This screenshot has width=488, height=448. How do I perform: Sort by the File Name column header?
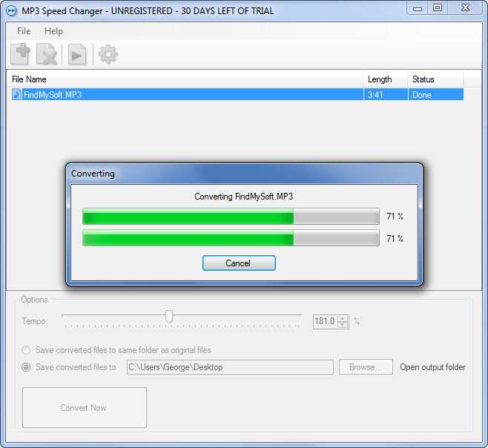185,79
